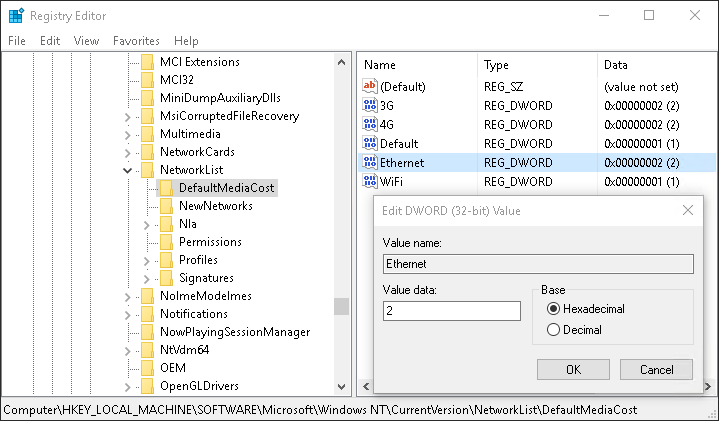Open the Help menu

[186, 41]
